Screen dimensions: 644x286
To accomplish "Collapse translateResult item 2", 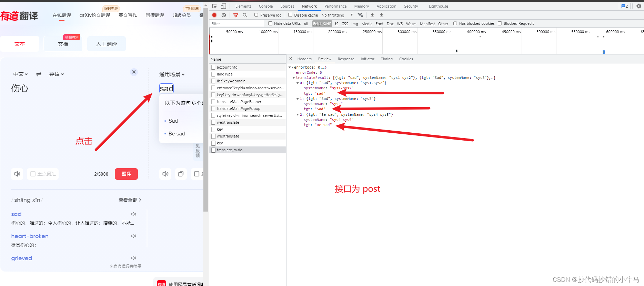I will [298, 115].
